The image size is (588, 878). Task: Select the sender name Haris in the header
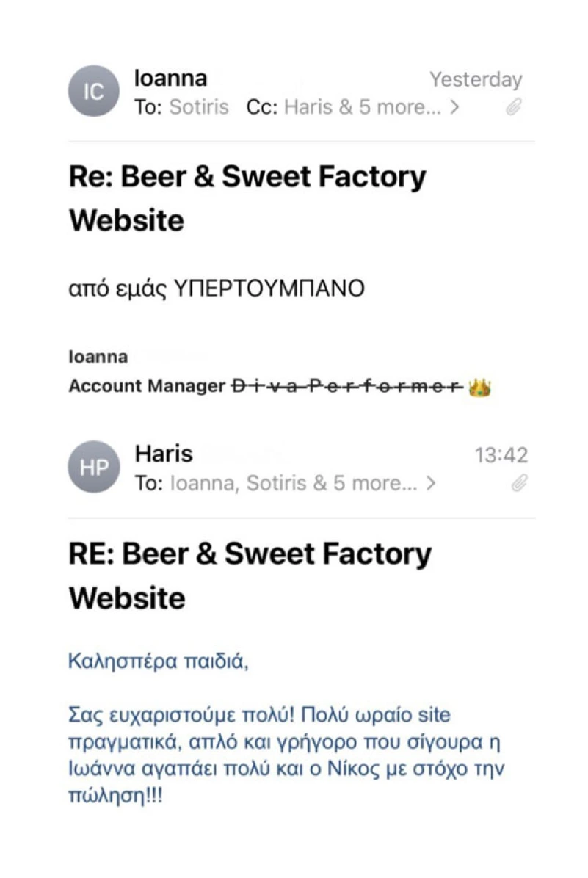click(164, 454)
